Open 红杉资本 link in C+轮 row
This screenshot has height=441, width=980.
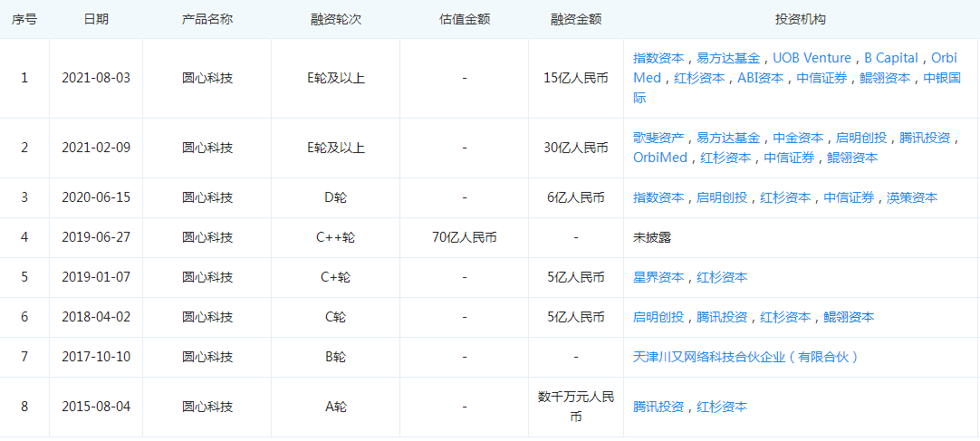(x=722, y=277)
